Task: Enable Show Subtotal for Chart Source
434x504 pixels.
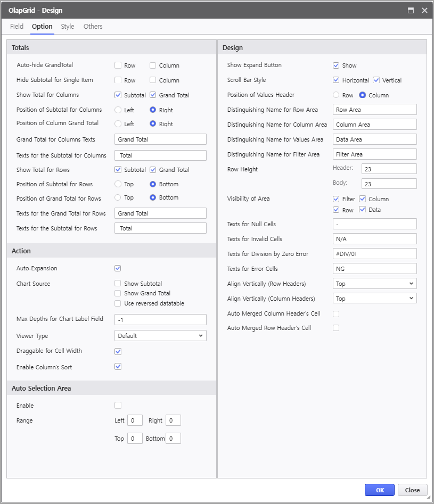Action: click(118, 283)
